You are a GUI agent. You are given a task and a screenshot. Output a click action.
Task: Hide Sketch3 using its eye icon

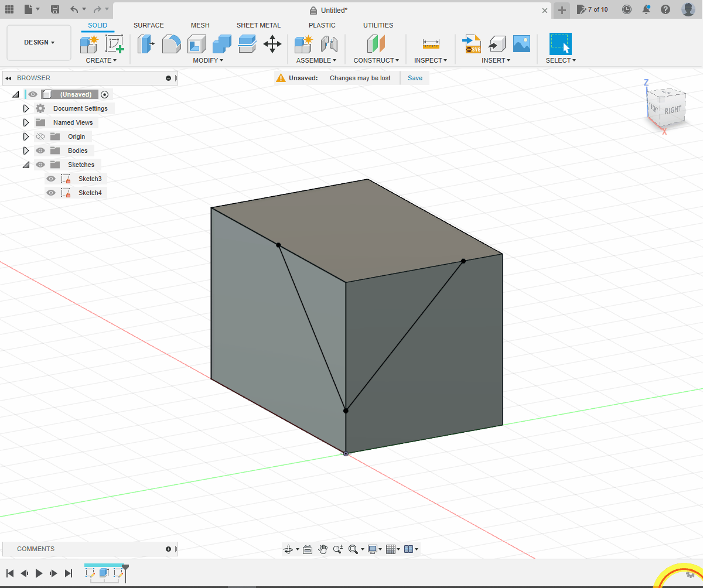click(51, 179)
